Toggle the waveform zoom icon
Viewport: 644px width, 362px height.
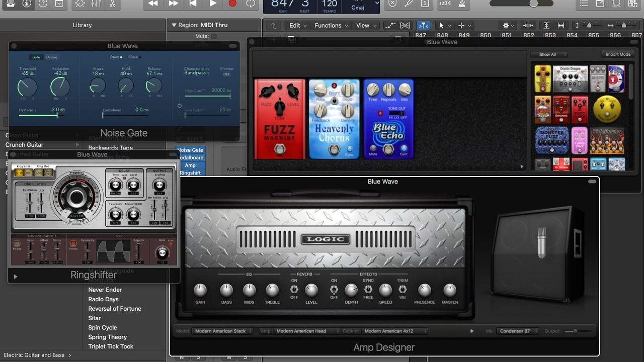(x=527, y=26)
